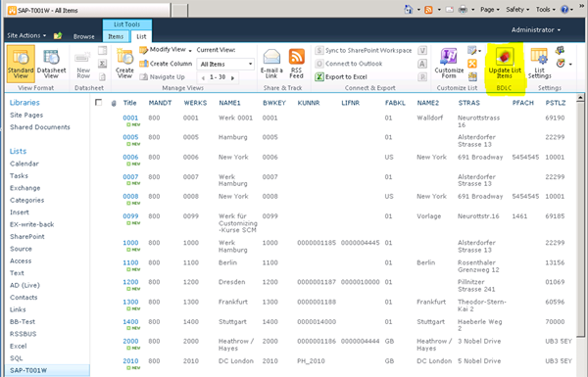
Task: Open item 0001 title link
Action: pos(130,118)
